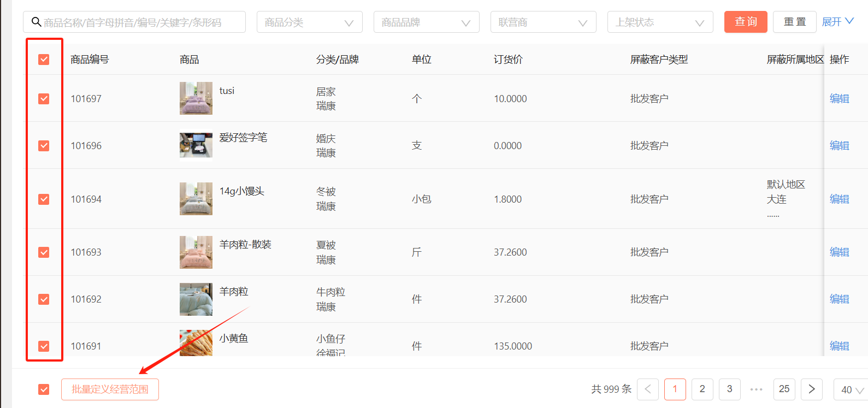Screen dimensions: 868x408
Task: Select page 25 in pagination
Action: click(x=784, y=389)
